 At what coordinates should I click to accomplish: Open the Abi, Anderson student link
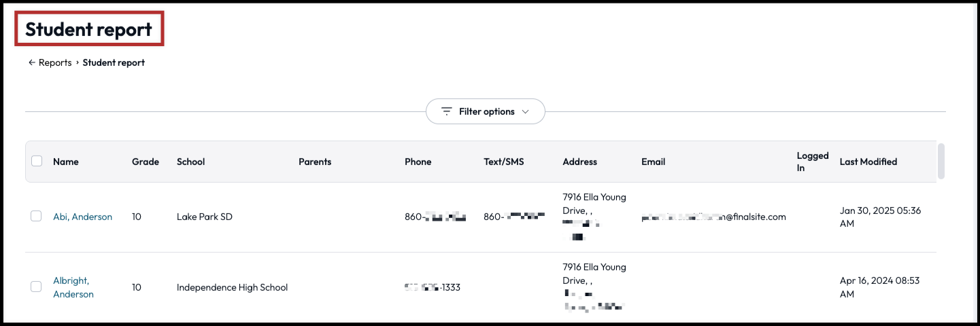(82, 217)
